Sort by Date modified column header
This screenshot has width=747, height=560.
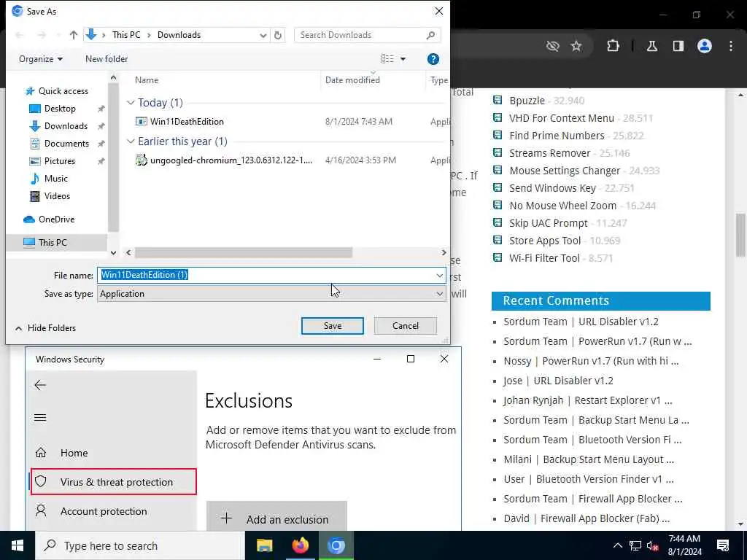point(352,80)
